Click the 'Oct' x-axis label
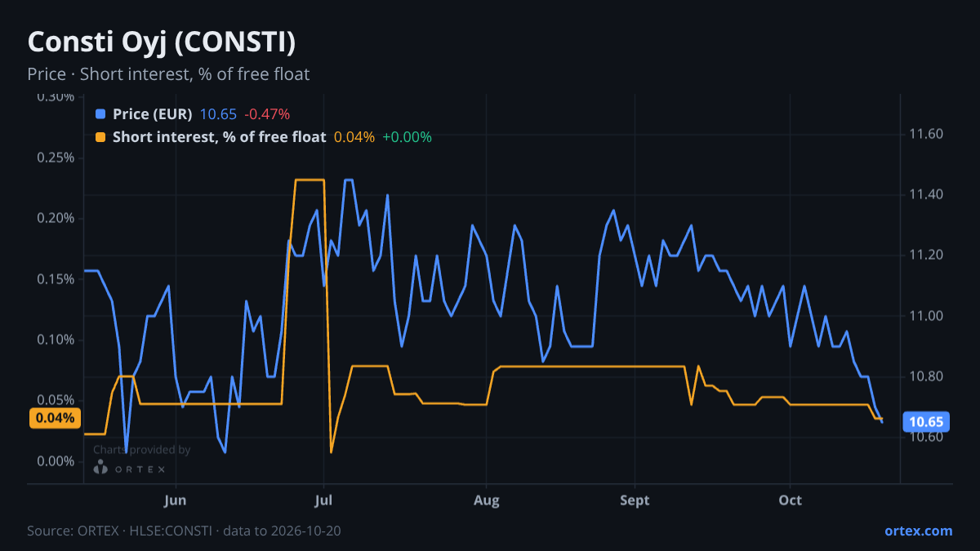The height and width of the screenshot is (551, 980). (791, 500)
